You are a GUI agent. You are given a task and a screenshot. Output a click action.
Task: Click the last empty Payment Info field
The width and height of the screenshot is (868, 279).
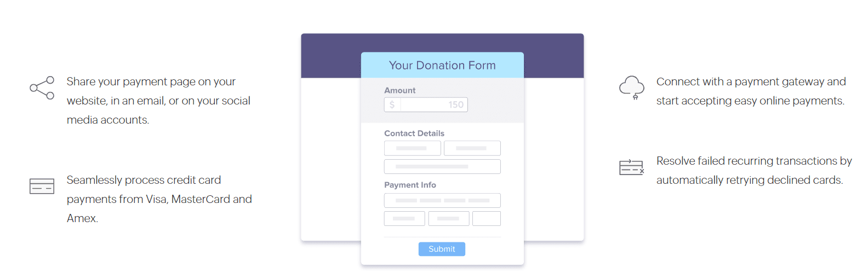[487, 218]
